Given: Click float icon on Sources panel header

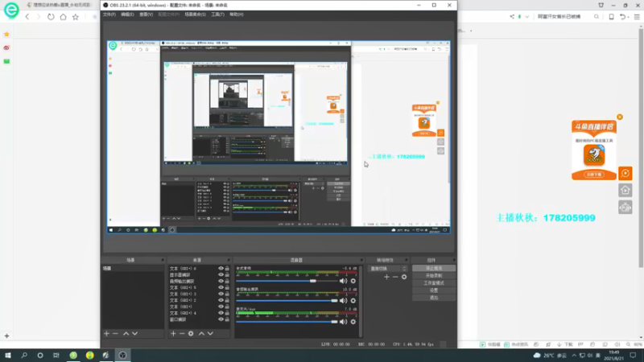Looking at the screenshot, I should (229, 260).
